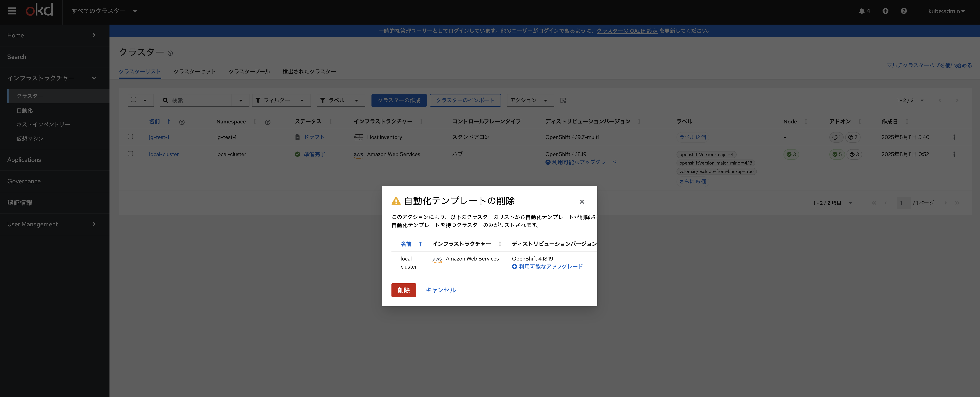Screen dimensions: 980x397
Task: Open kebab menu for local-cluster row
Action: 954,154
